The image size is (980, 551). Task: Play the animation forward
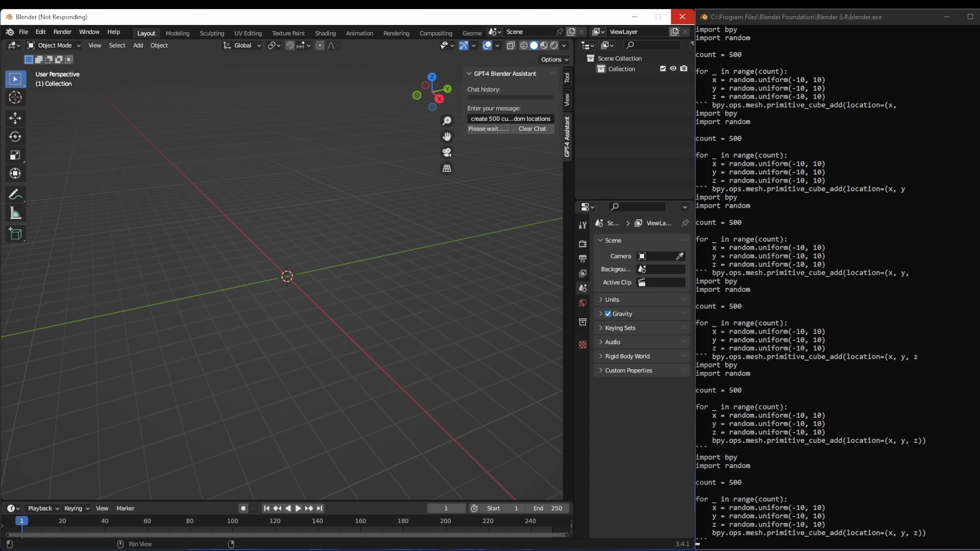[x=299, y=508]
